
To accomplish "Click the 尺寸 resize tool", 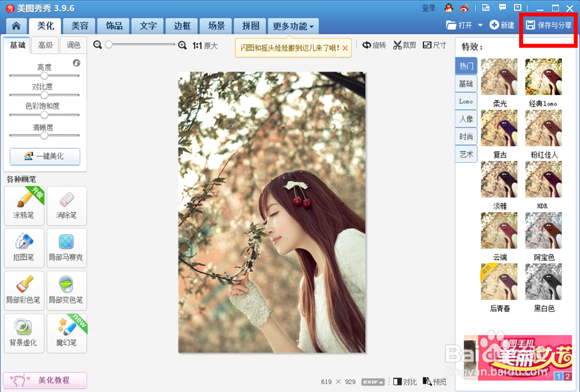I will tap(434, 45).
